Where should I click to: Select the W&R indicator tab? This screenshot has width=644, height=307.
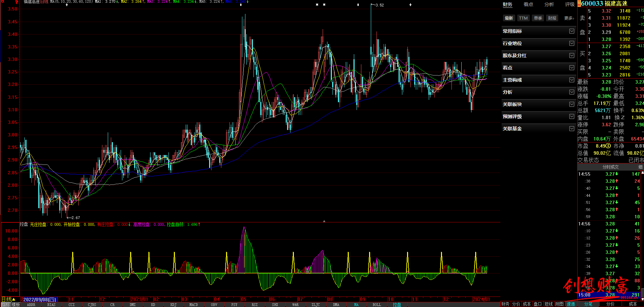(295, 305)
